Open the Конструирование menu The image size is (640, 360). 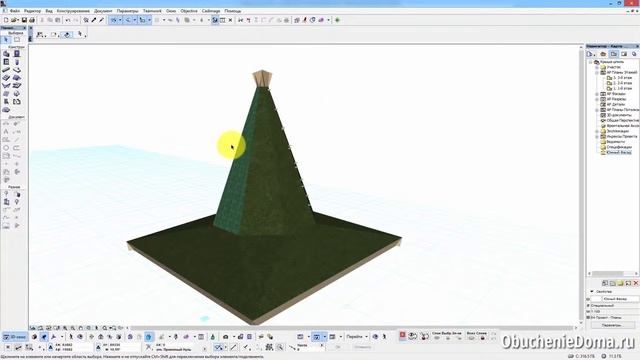tap(73, 11)
